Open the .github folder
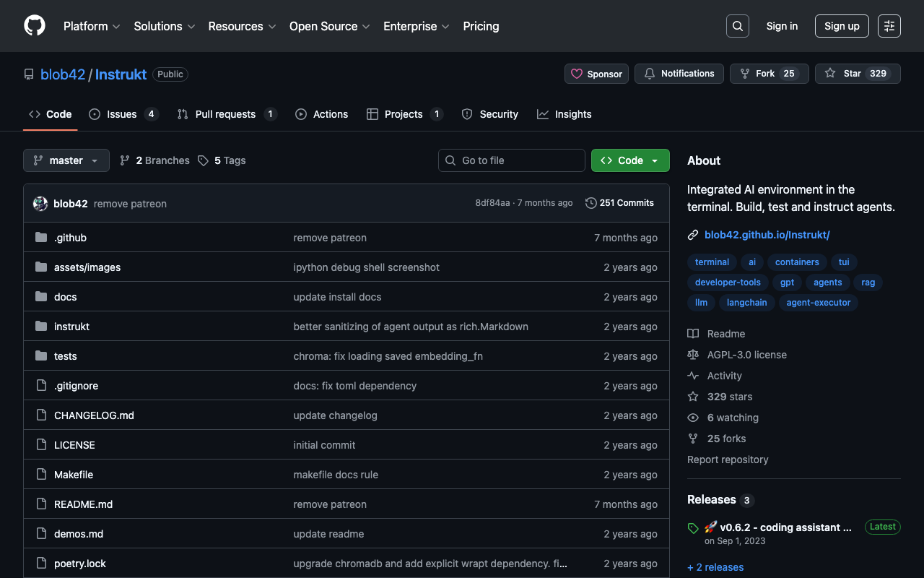Screen dimensions: 924x578 [x=70, y=238]
